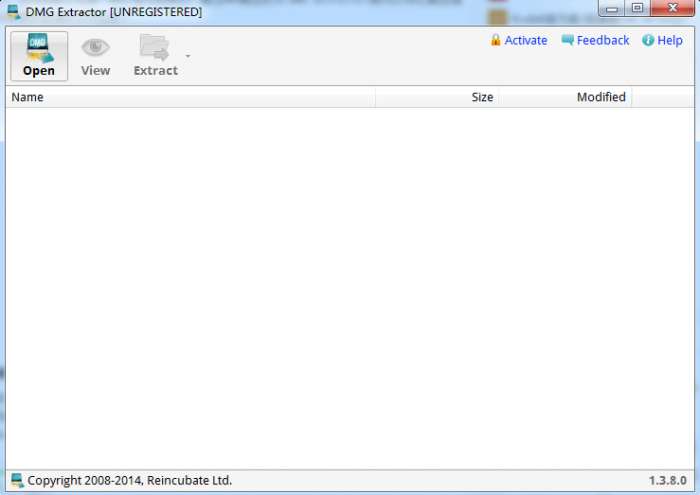Minimize the DMG Extractor window

point(612,8)
